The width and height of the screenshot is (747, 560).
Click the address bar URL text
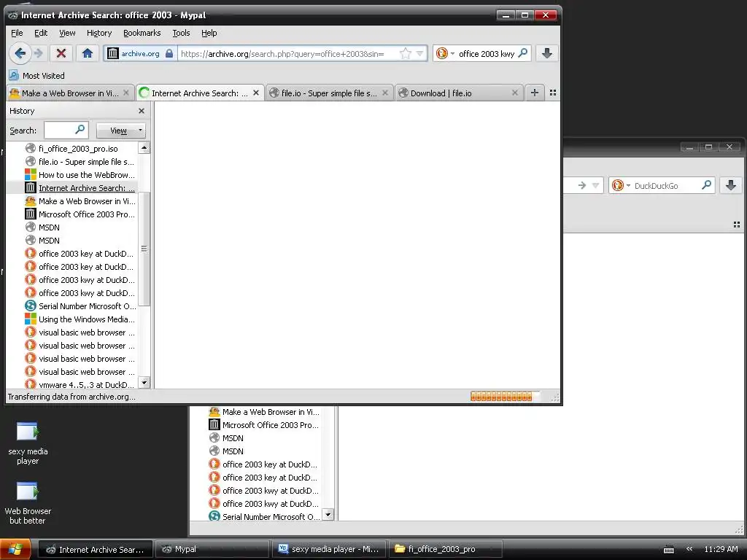coord(282,54)
